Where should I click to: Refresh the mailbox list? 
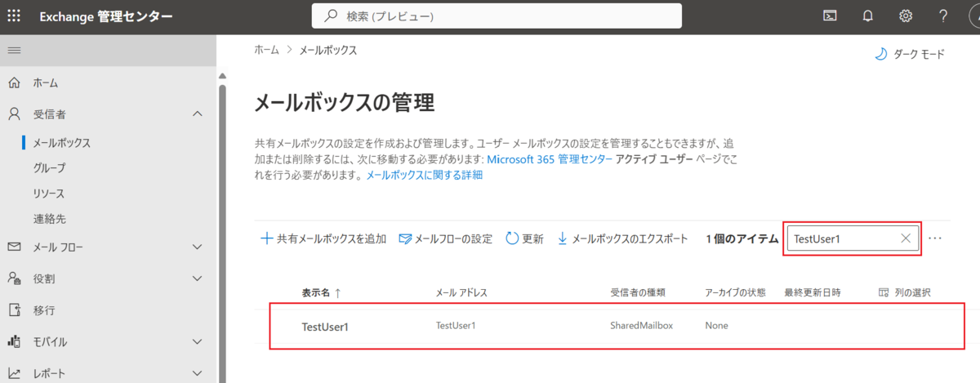tap(524, 238)
